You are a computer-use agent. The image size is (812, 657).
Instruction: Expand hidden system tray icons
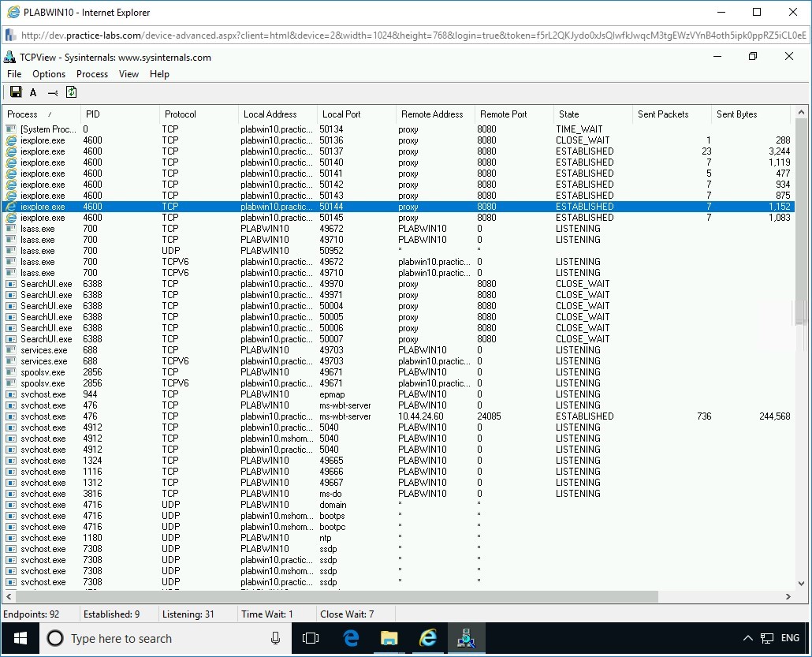747,638
